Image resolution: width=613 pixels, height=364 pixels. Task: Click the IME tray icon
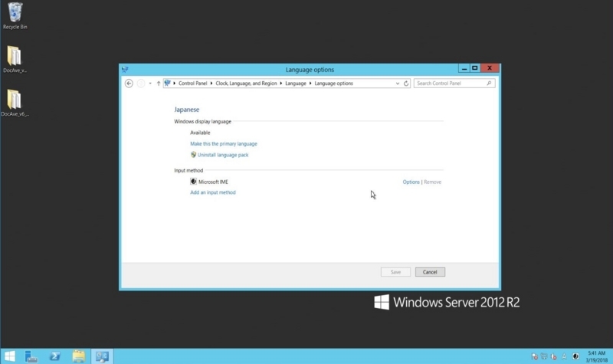point(575,356)
